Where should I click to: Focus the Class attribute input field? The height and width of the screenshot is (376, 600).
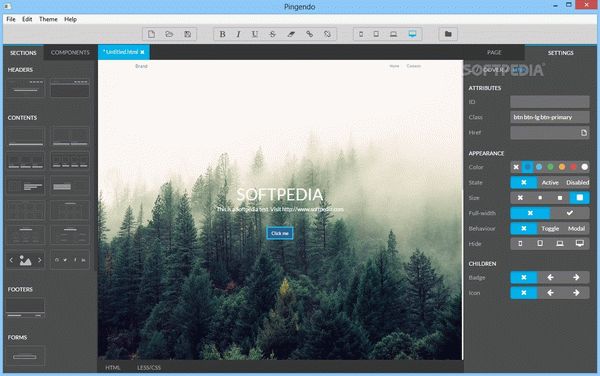pos(549,117)
